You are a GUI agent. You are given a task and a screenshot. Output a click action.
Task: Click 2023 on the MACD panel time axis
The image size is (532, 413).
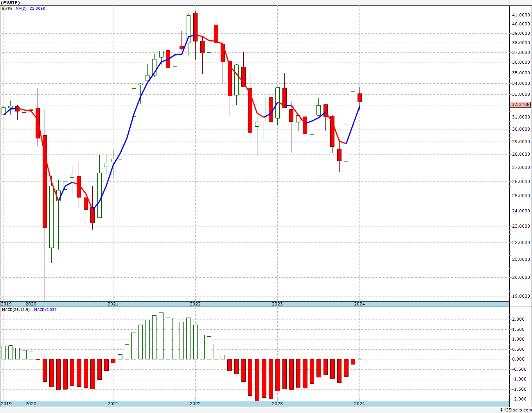(x=277, y=404)
